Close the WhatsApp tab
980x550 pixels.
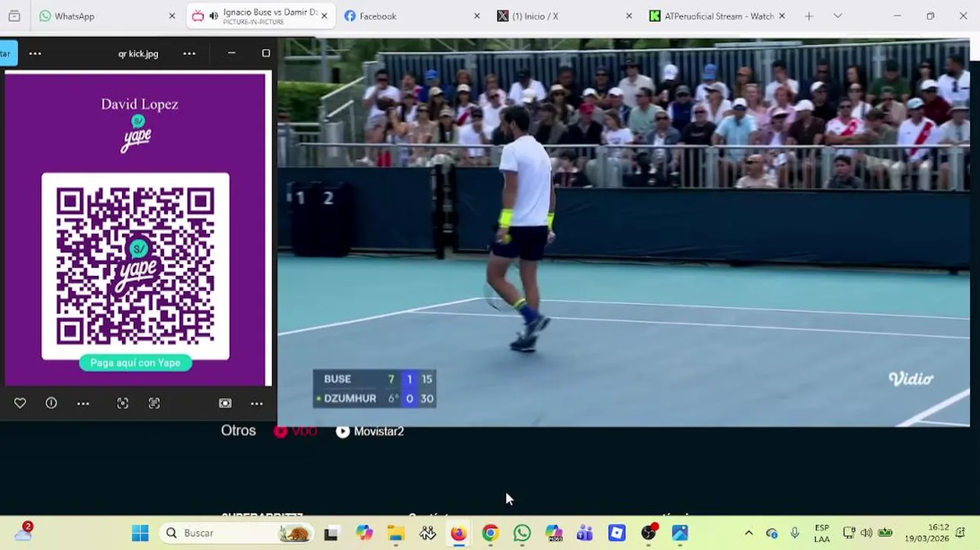pos(172,16)
